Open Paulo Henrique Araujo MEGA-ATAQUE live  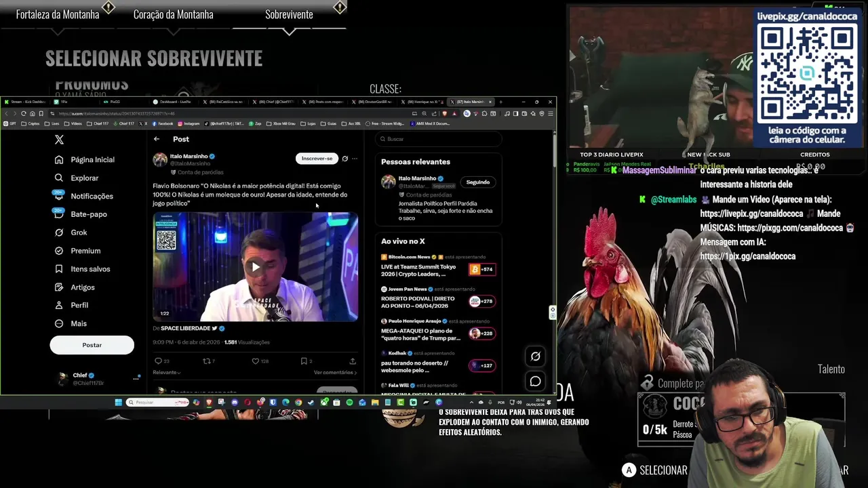439,330
